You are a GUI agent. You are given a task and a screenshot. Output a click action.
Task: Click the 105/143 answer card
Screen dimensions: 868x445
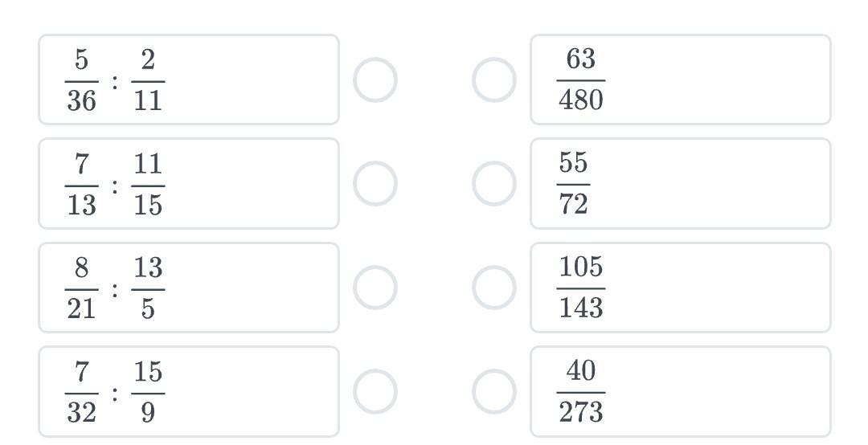click(681, 288)
